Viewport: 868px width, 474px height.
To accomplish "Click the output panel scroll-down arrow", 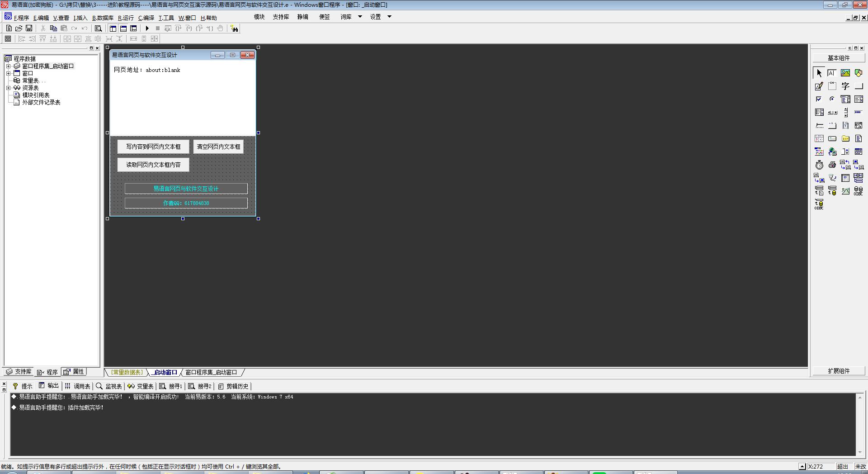I will click(860, 452).
